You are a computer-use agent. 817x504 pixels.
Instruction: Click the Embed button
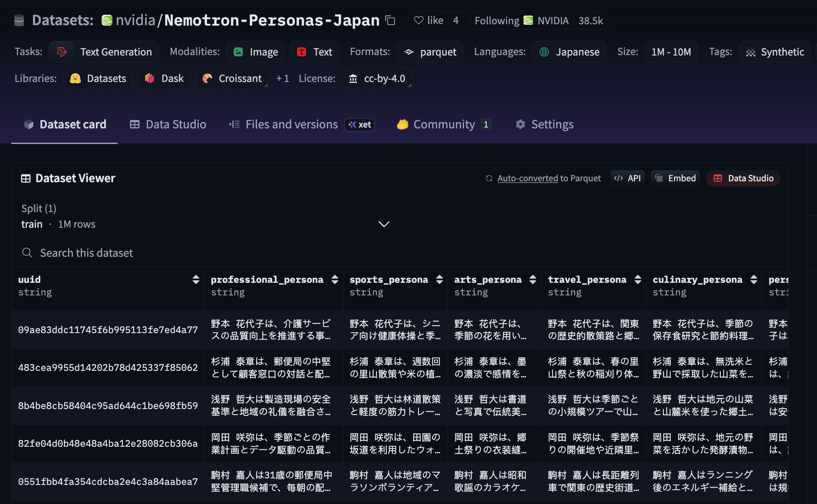coord(675,178)
